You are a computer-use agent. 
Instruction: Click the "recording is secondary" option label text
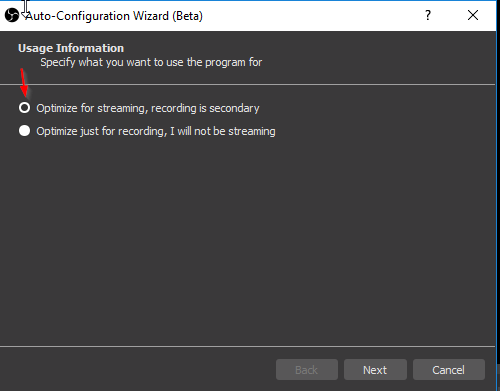tap(205, 108)
